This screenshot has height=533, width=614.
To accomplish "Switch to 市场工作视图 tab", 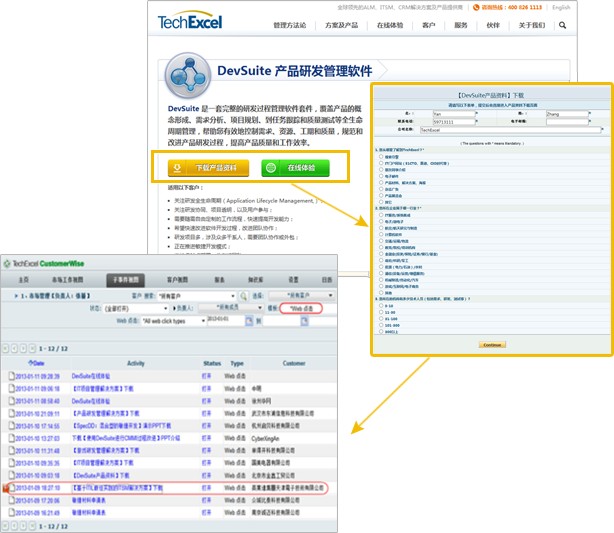I will pos(67,280).
